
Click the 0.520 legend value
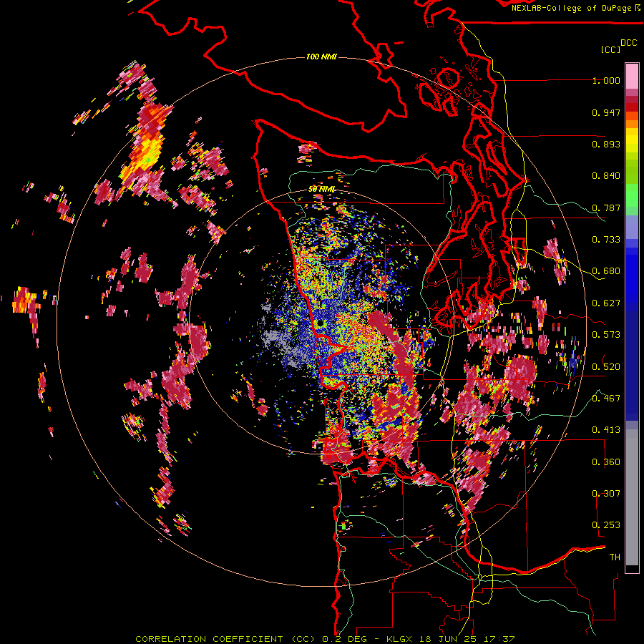[x=606, y=366]
